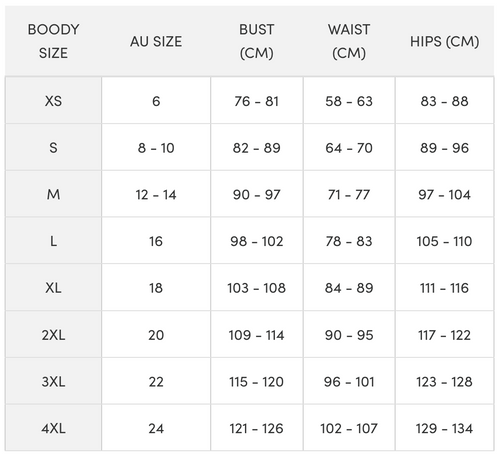Select the WAIST (CM) header cell
The width and height of the screenshot is (500, 456).
pos(349,41)
